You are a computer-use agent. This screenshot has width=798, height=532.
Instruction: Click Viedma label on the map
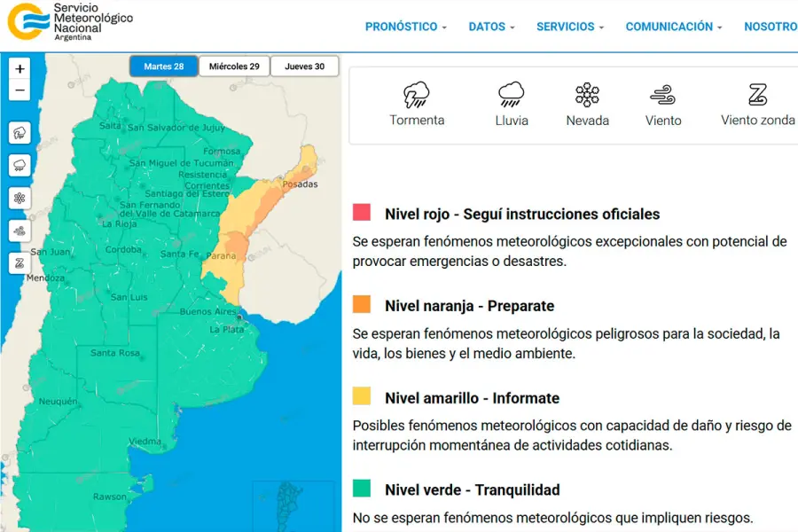145,442
